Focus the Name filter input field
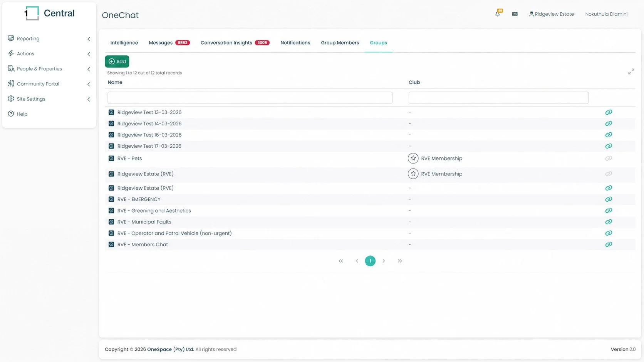The image size is (644, 362). (x=250, y=98)
